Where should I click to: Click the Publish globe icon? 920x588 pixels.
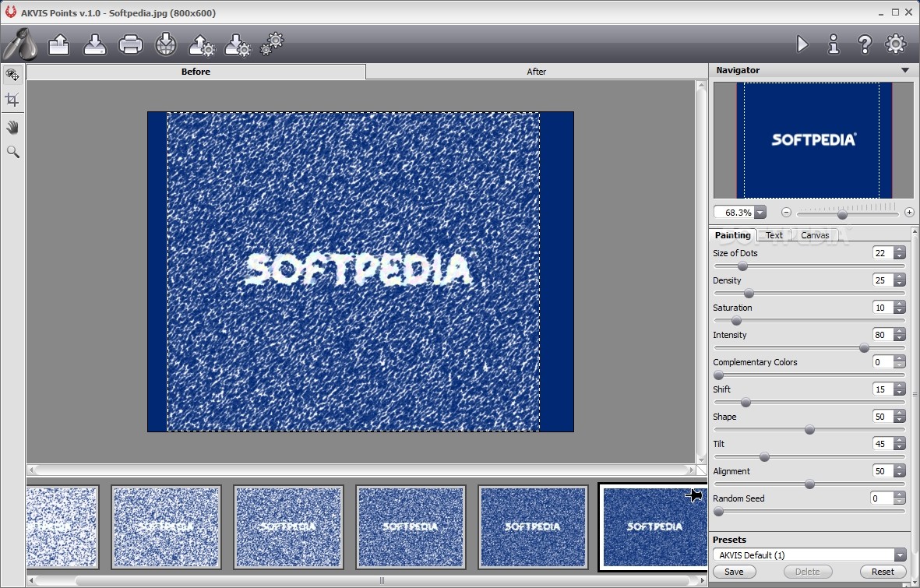166,44
